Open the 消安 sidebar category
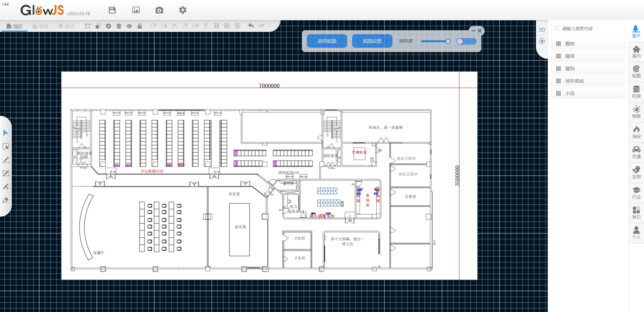The height and width of the screenshot is (312, 644). pyautogui.click(x=636, y=132)
